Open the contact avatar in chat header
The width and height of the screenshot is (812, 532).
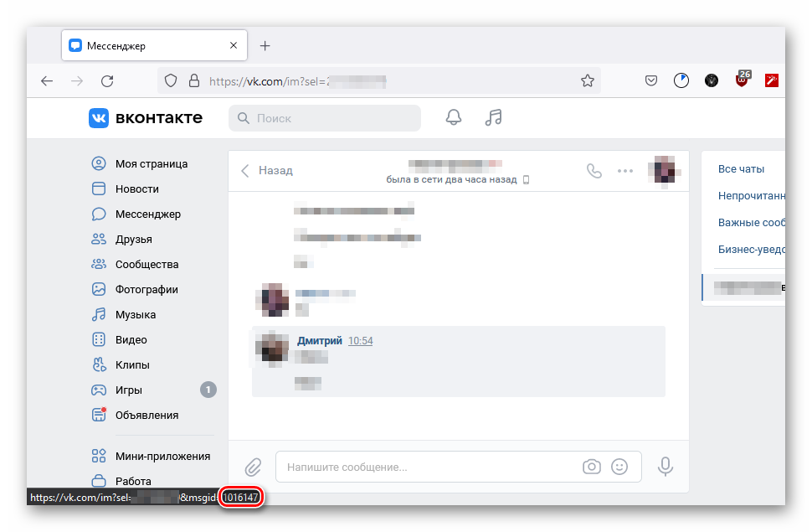coord(665,170)
